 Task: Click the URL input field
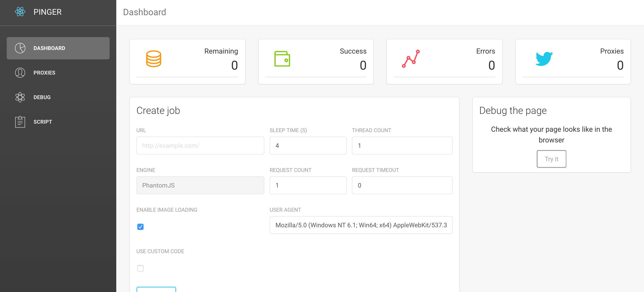tap(200, 146)
